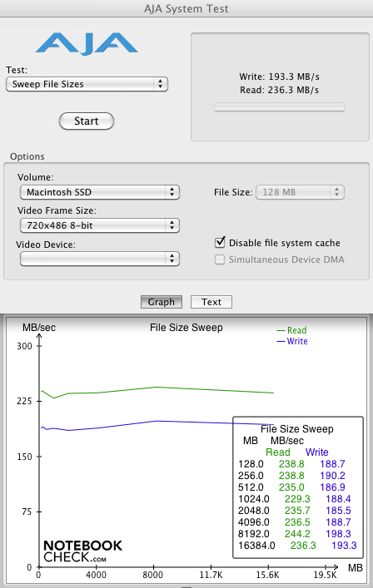Click the blue Write legend entry
Viewport: 373px width, 588px height.
292,341
